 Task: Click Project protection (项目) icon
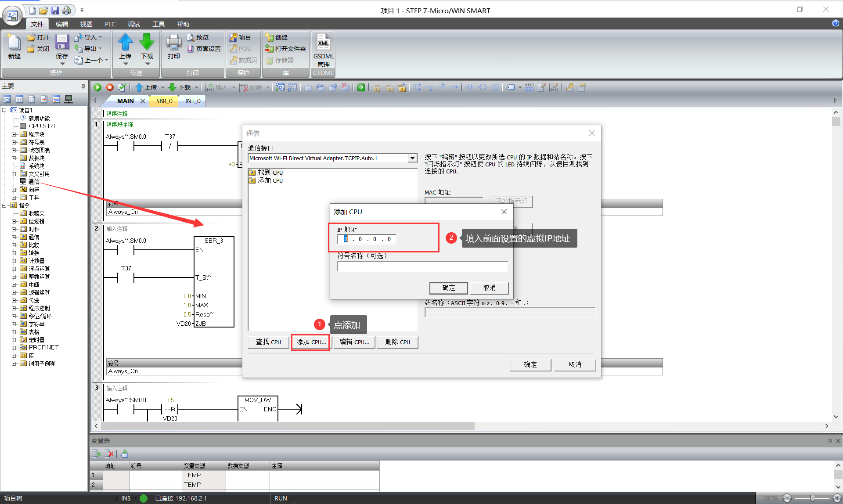pyautogui.click(x=240, y=37)
